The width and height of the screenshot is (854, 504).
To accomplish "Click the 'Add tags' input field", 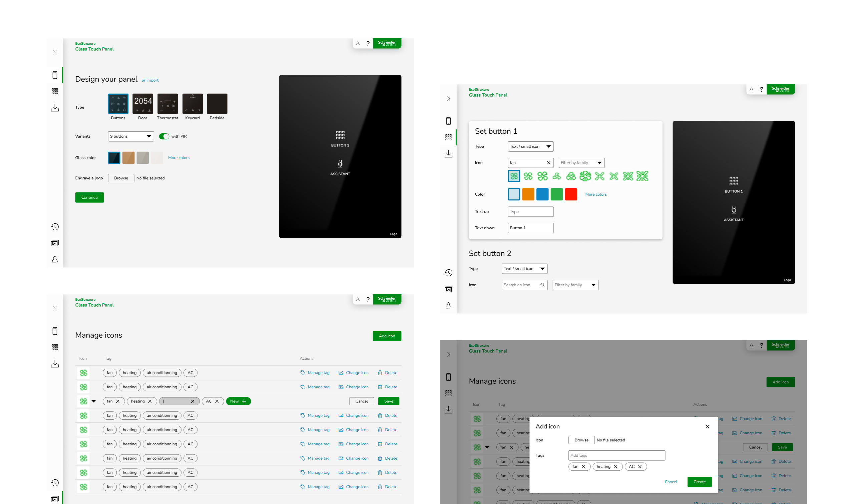I will click(x=616, y=455).
